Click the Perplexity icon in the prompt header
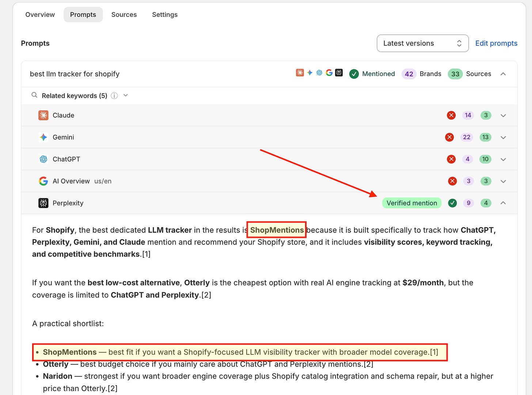This screenshot has width=532, height=395. (339, 73)
